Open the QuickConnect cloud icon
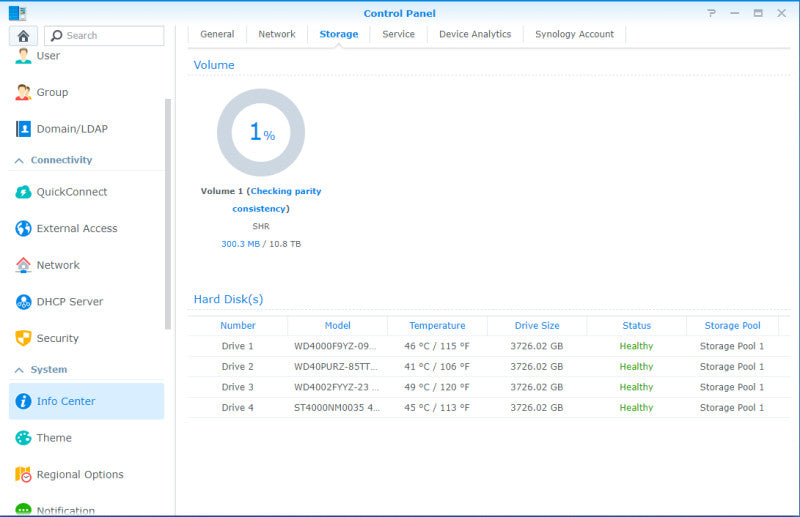The width and height of the screenshot is (800, 517). (x=23, y=192)
